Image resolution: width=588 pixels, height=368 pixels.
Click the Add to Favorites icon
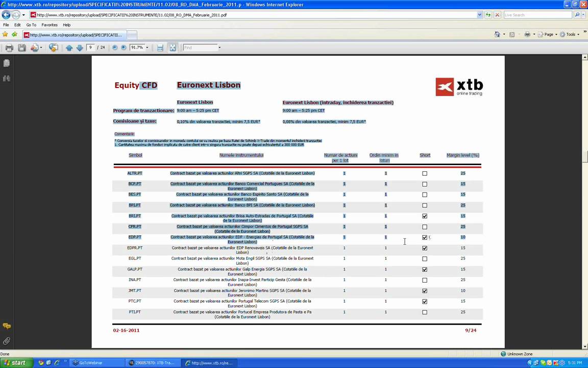click(14, 35)
